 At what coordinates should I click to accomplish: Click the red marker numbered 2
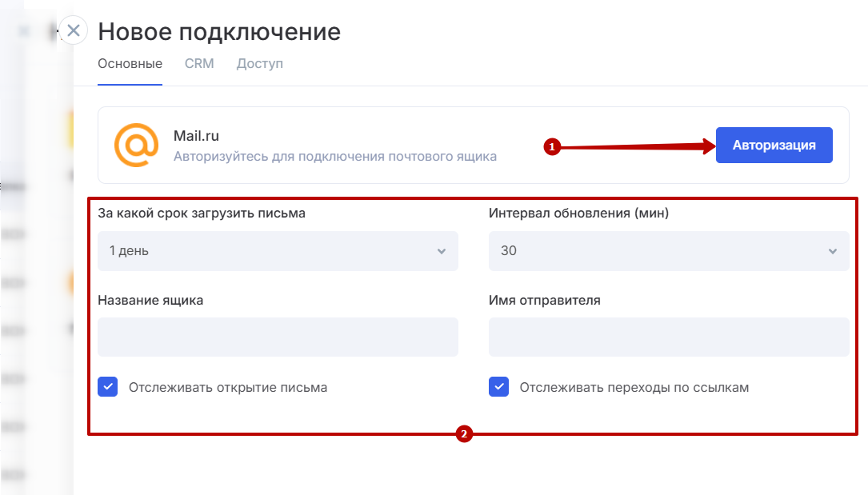463,435
